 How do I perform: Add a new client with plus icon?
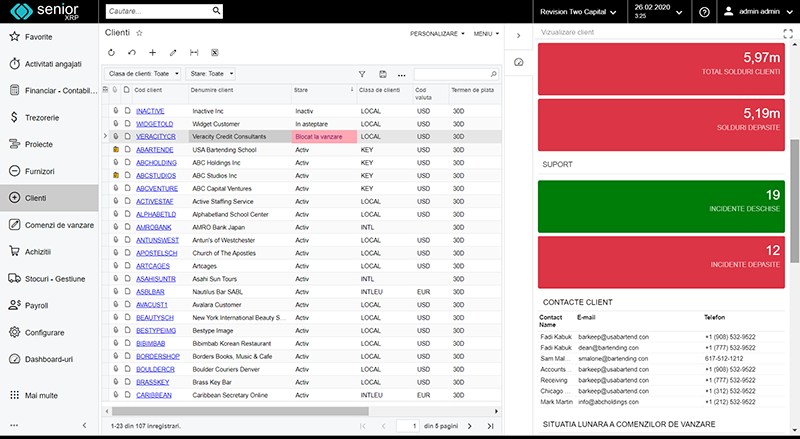152,53
